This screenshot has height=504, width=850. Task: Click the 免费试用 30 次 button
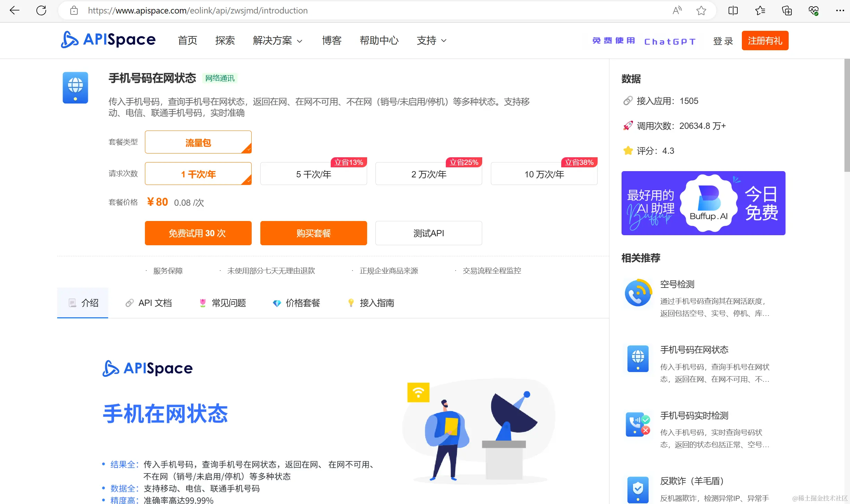198,233
